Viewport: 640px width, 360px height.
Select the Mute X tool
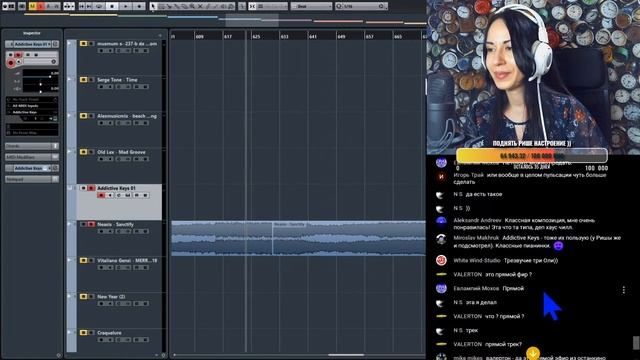click(200, 7)
